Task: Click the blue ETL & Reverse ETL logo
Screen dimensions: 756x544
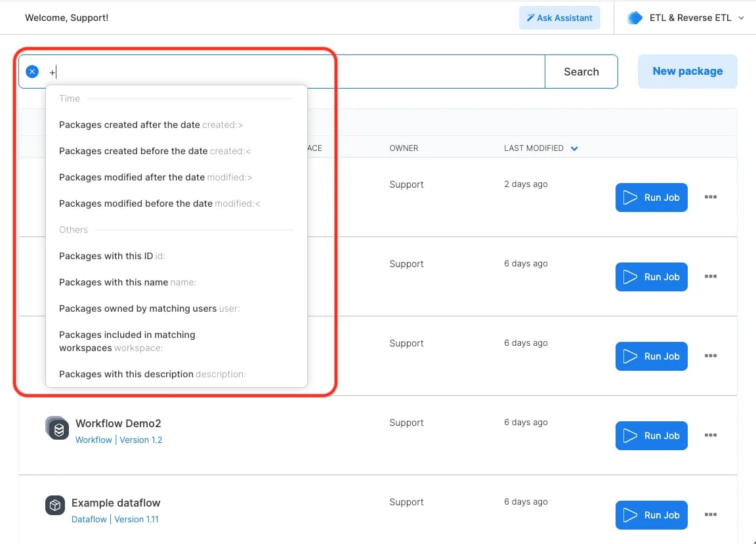Action: (x=635, y=18)
